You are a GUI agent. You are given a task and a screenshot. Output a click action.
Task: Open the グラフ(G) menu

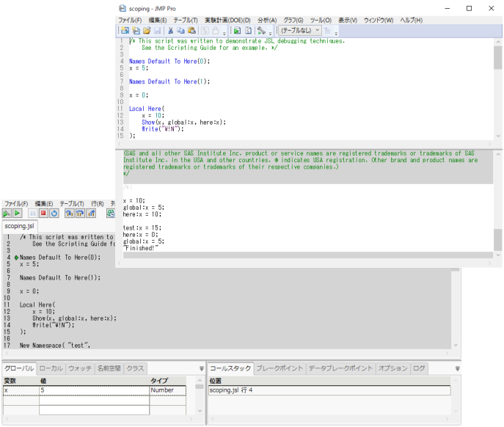coord(293,20)
